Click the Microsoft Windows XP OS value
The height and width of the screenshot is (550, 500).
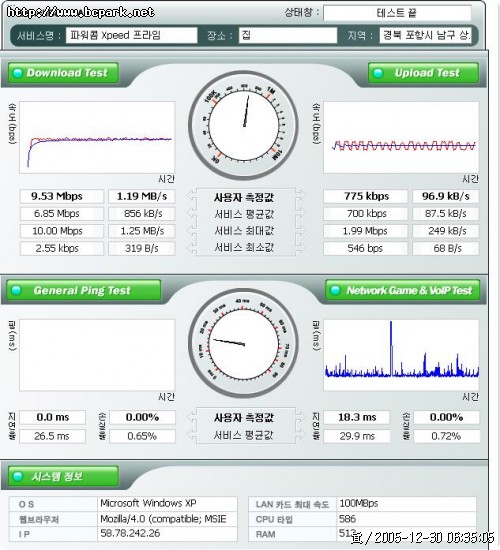coord(148,503)
